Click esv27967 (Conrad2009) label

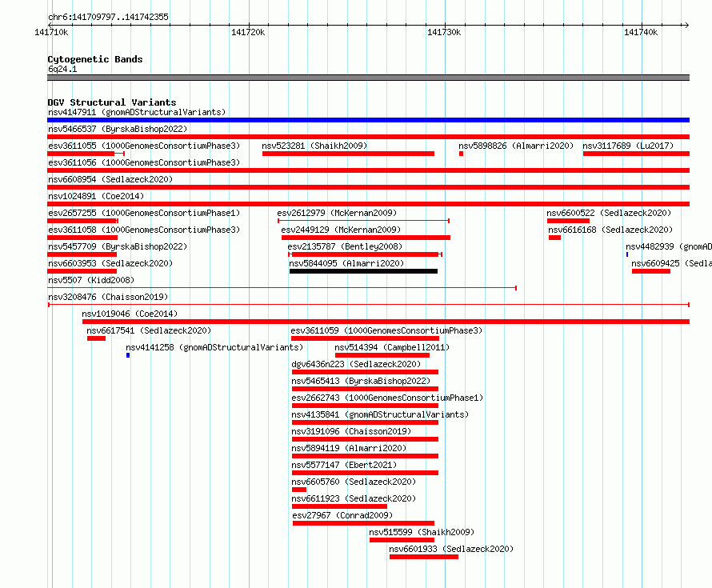pos(342,515)
